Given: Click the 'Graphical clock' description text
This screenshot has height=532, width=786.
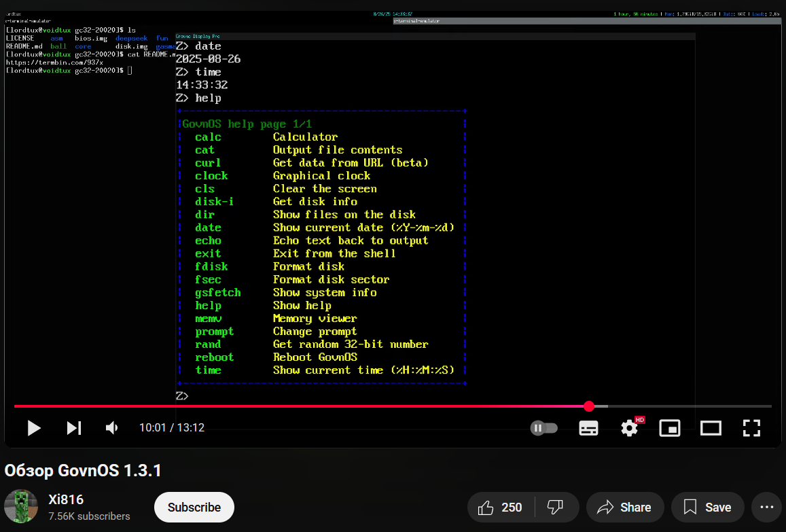Looking at the screenshot, I should (x=322, y=176).
